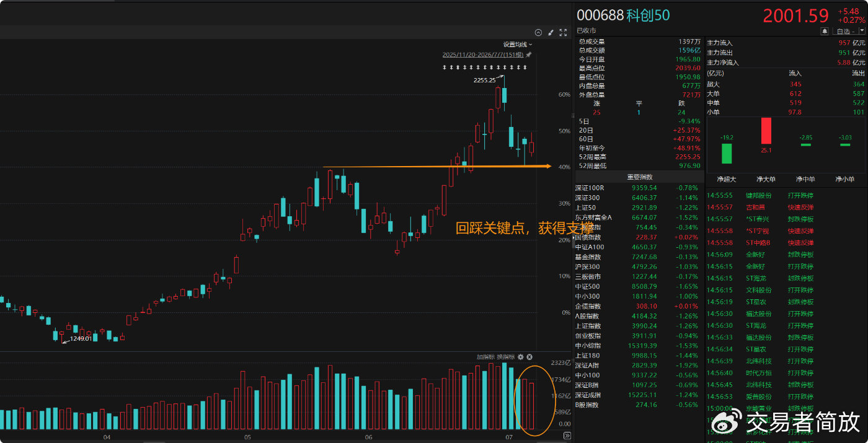Click the 总成交额 row

639,50
